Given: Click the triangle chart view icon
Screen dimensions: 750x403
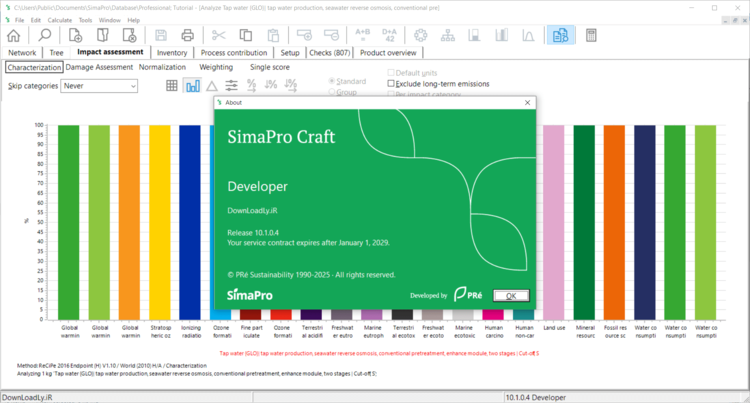Looking at the screenshot, I should coord(211,86).
